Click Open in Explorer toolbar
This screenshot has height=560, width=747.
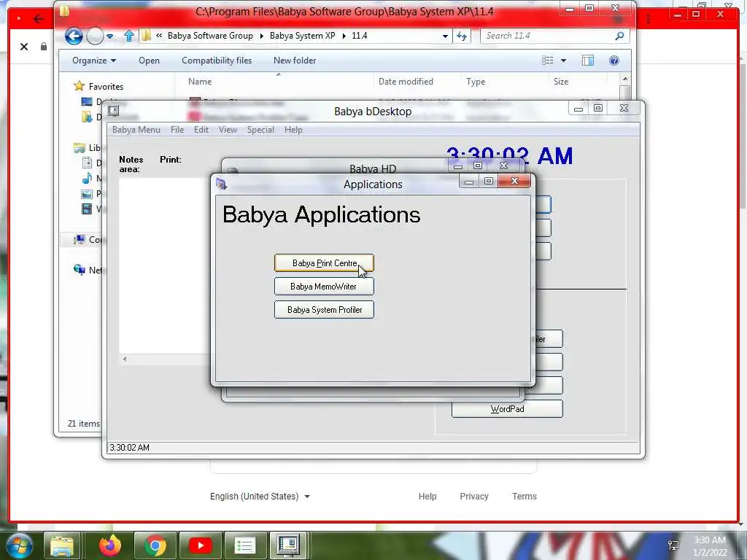(149, 61)
